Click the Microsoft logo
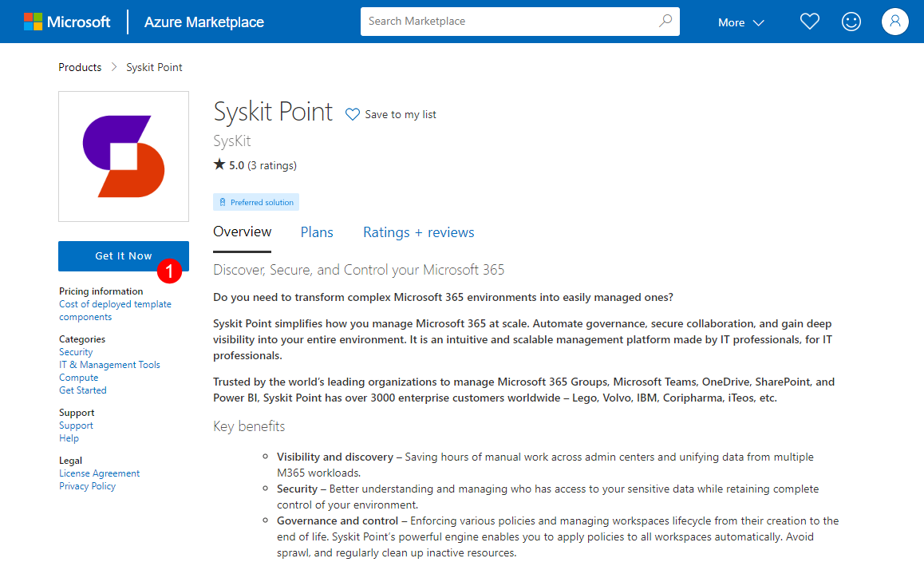 (x=68, y=22)
